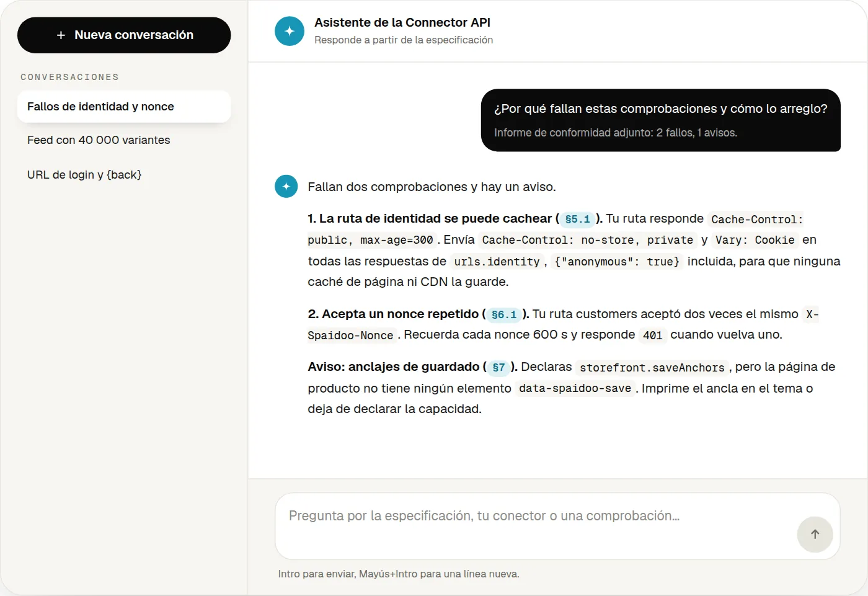Click the CONVERSACIONES section label
This screenshot has height=596, width=868.
69,77
